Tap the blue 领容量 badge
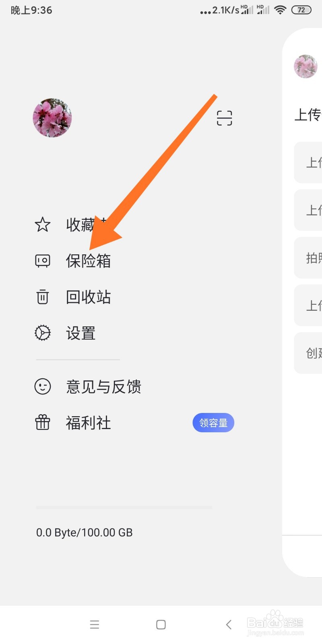This screenshot has width=322, height=644. click(213, 423)
